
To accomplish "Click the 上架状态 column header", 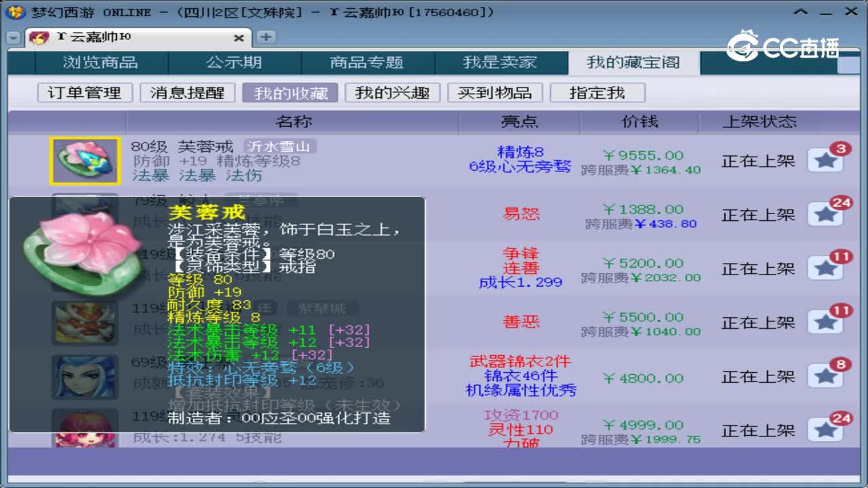I will coord(759,121).
